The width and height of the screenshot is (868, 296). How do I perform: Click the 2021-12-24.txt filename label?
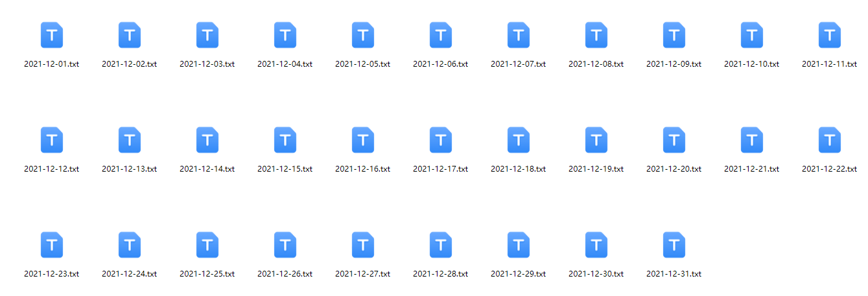tap(129, 274)
